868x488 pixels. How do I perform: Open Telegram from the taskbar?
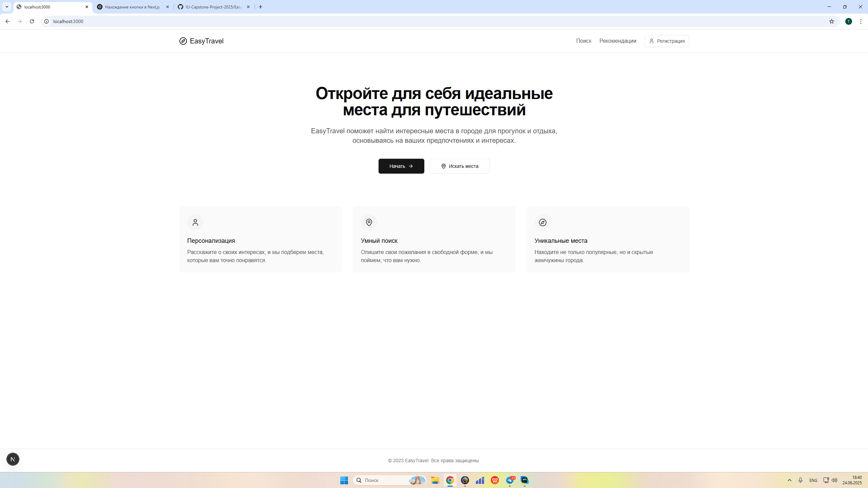pyautogui.click(x=510, y=480)
